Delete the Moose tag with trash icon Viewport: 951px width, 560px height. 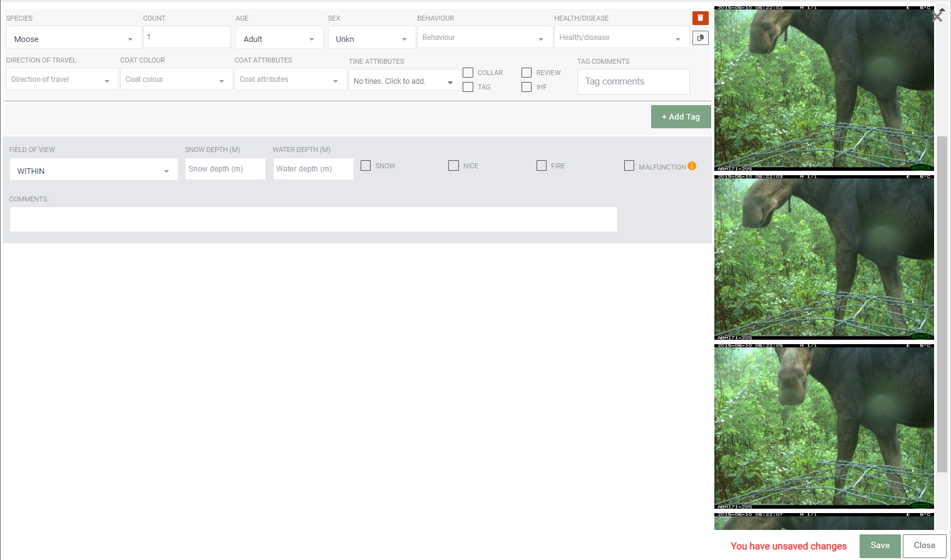[700, 18]
